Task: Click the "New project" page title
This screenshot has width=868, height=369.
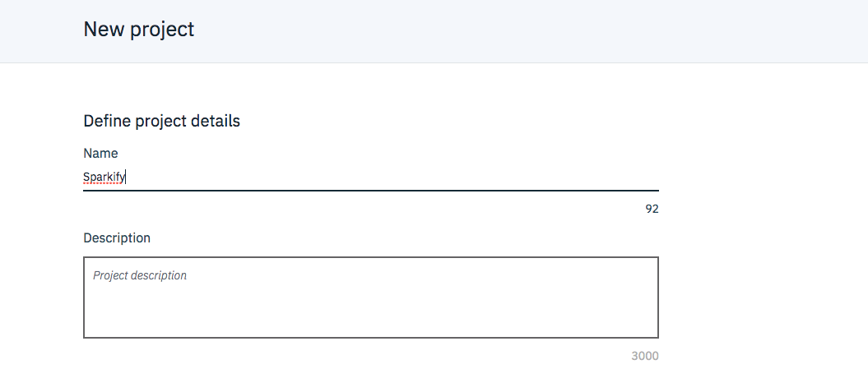Action: [139, 30]
